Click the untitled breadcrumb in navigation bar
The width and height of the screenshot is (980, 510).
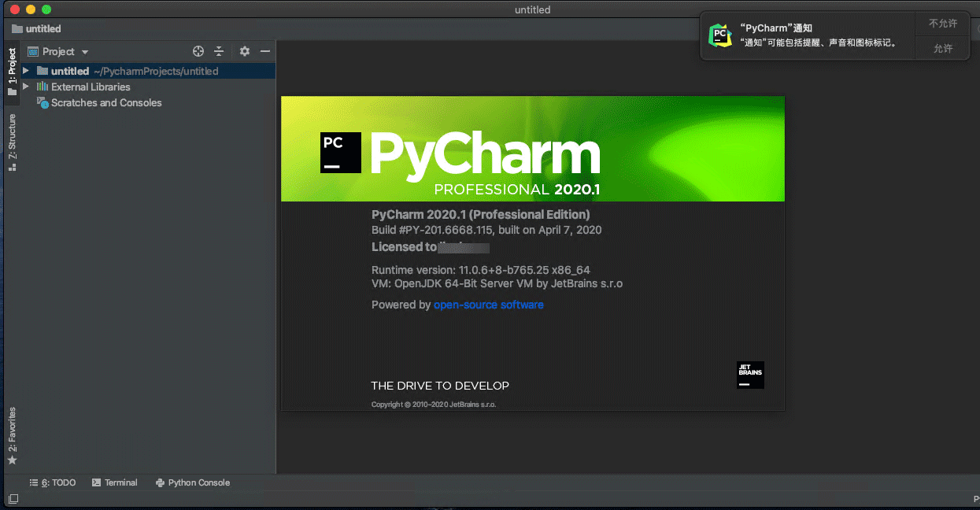pos(43,28)
